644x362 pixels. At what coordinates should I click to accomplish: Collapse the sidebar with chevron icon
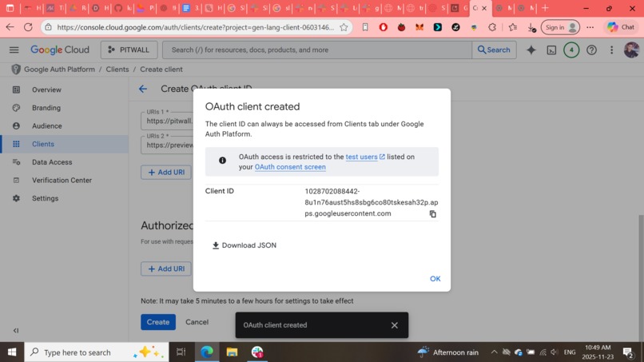(x=16, y=330)
